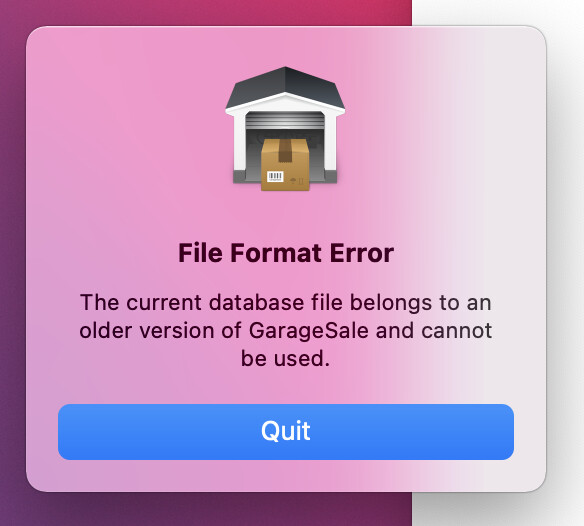Click the Quit button
This screenshot has width=584, height=526.
286,432
